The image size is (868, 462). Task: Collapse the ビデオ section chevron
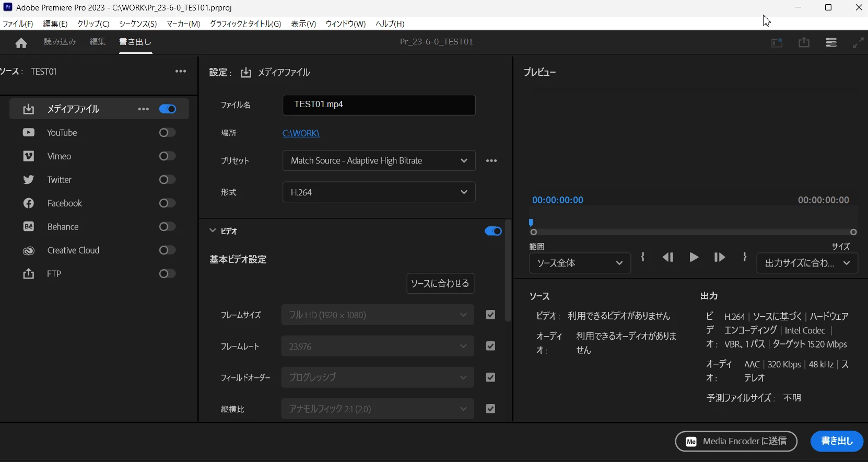pos(213,230)
